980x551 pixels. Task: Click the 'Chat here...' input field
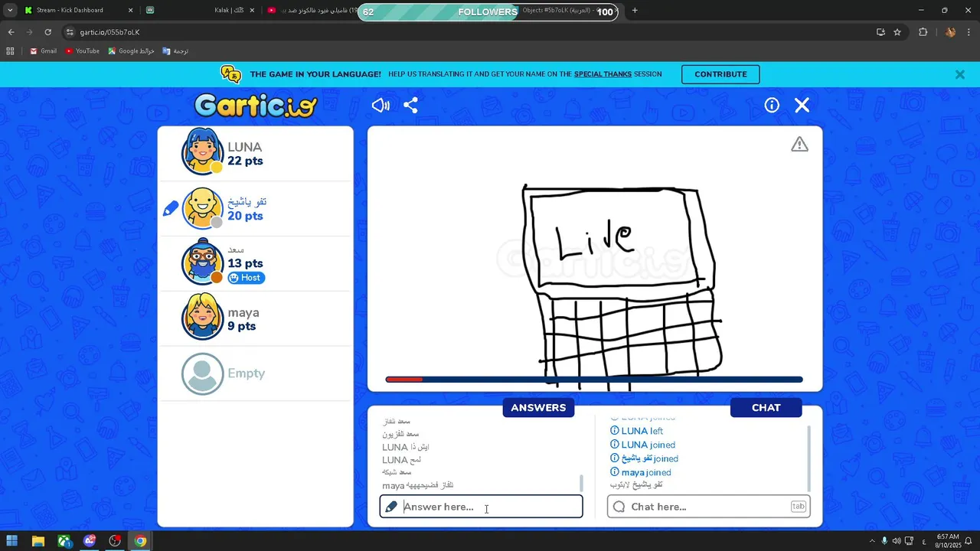pos(708,507)
